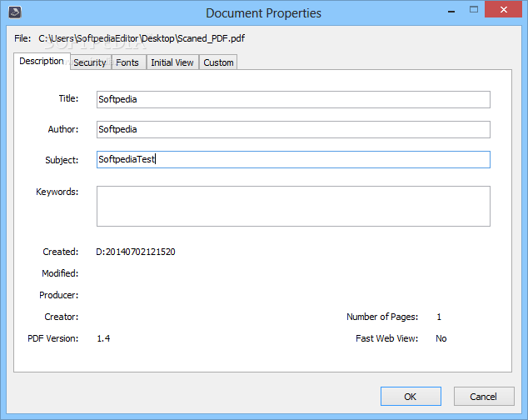Dismiss the dialog with Cancel
This screenshot has width=528, height=420.
(x=484, y=397)
